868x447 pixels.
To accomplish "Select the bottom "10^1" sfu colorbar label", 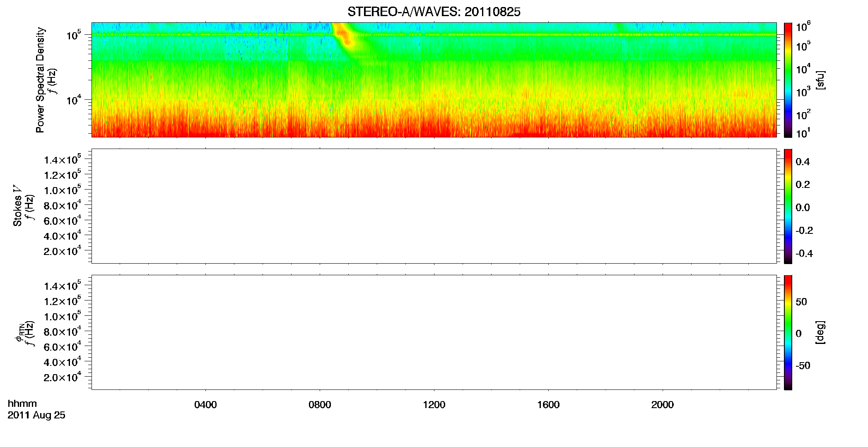I will pos(803,133).
